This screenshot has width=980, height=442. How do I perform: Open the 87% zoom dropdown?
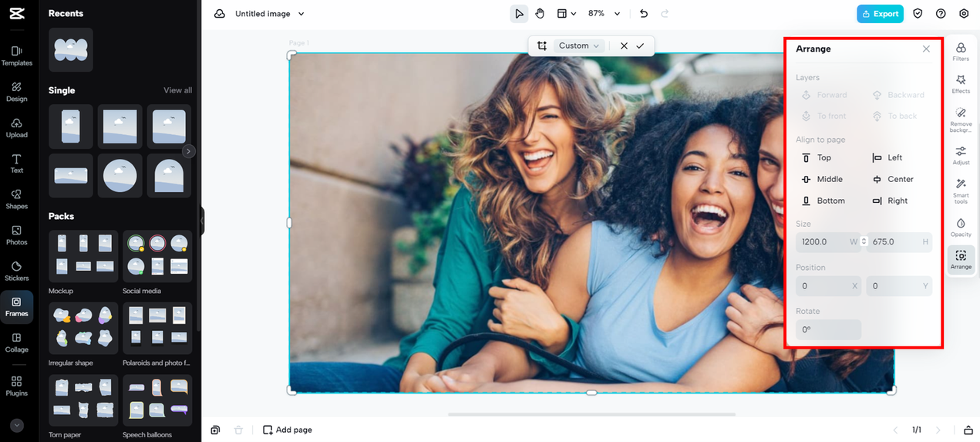click(x=604, y=14)
